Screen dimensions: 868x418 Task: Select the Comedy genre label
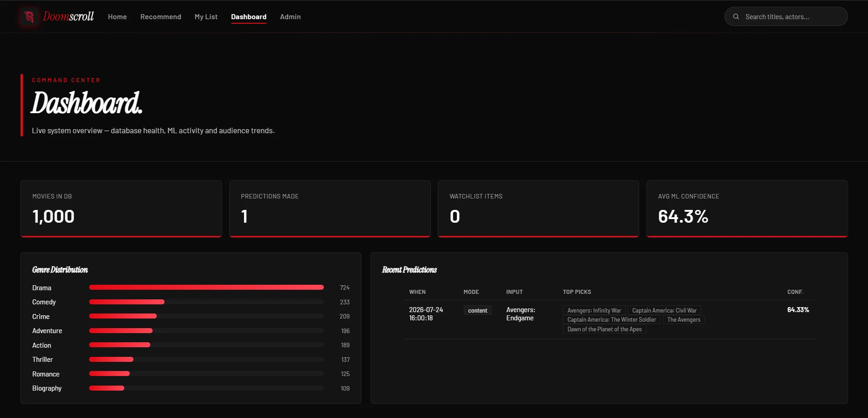(44, 302)
